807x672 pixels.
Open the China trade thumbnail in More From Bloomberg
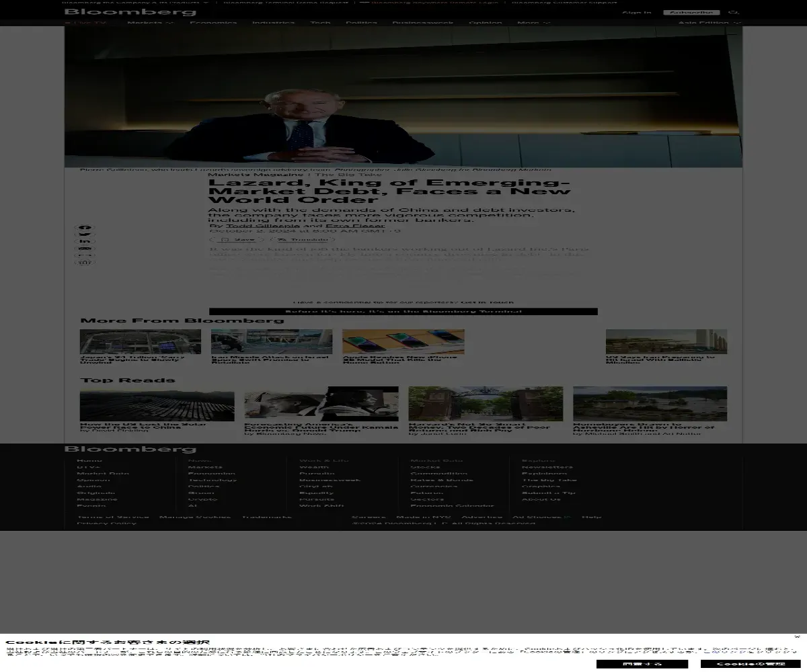coord(141,341)
